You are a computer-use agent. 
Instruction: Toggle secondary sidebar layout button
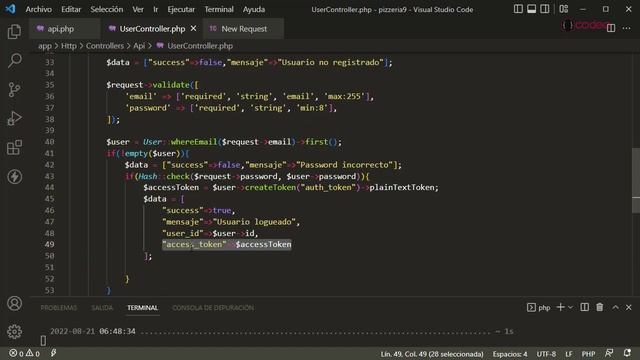tap(544, 9)
